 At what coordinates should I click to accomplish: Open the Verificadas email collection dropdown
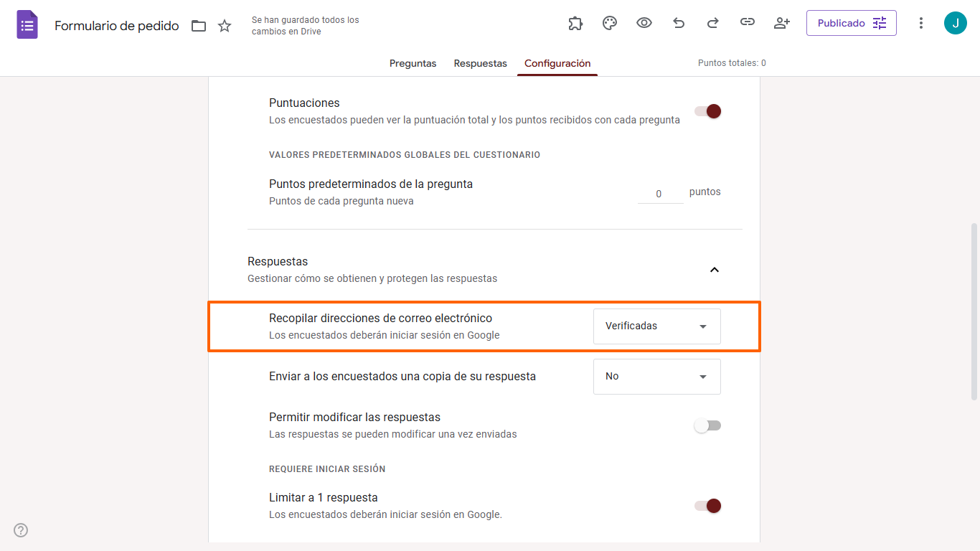pyautogui.click(x=657, y=326)
